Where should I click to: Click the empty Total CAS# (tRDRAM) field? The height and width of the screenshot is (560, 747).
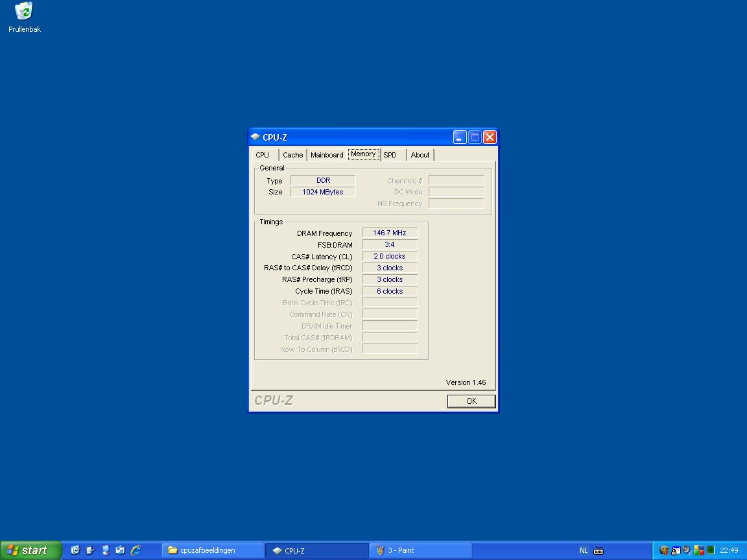tap(390, 338)
